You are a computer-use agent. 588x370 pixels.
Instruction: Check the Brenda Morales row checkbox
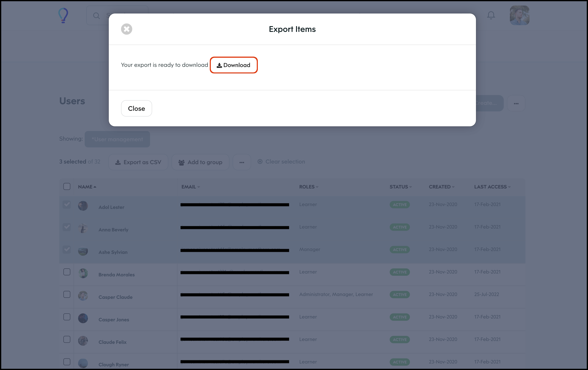[67, 272]
